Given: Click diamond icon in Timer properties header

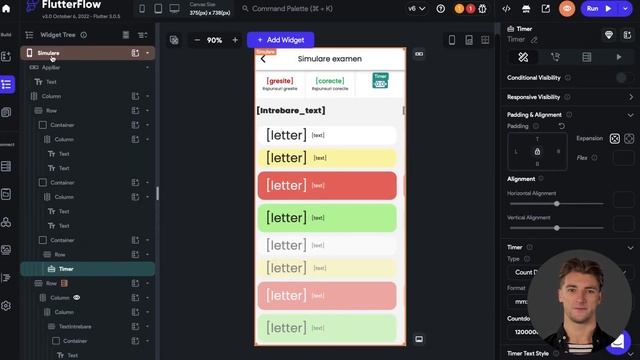Looking at the screenshot, I should (x=609, y=35).
